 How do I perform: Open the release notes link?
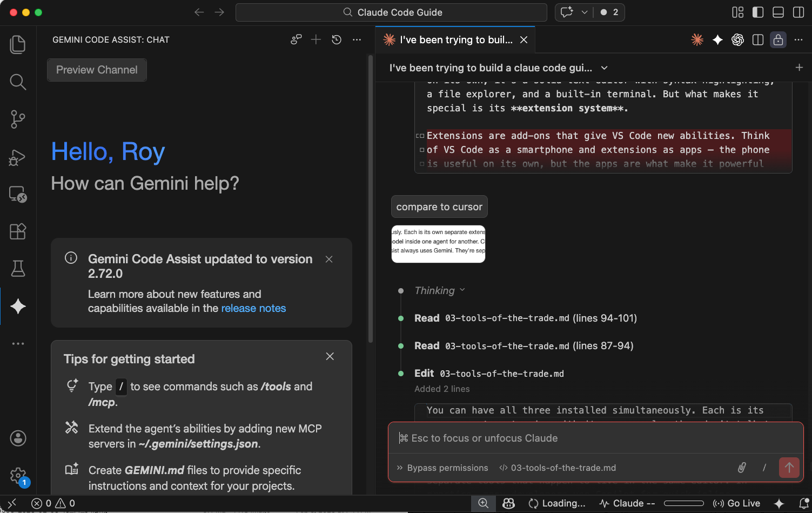253,308
